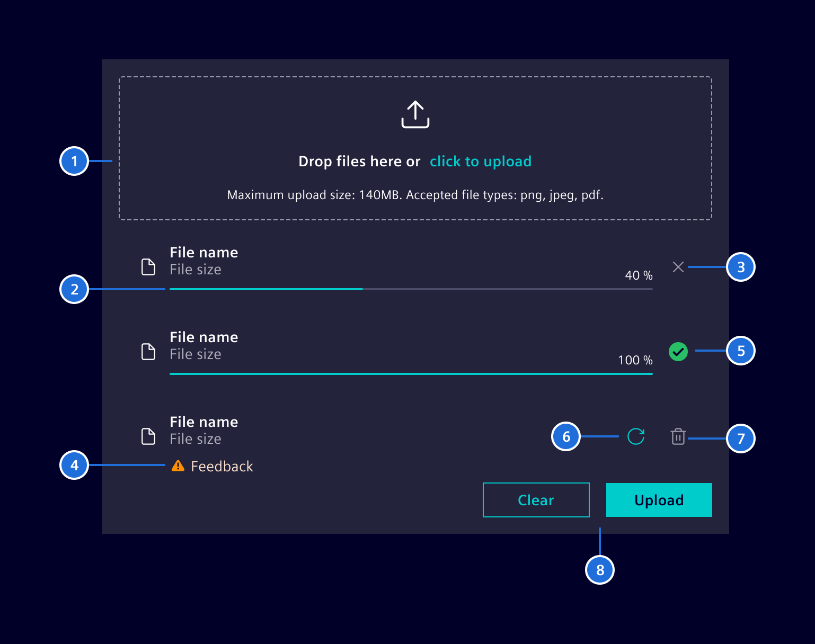Click the orange warning icon beside Feedback
Screen dimensions: 815x644
coord(178,466)
